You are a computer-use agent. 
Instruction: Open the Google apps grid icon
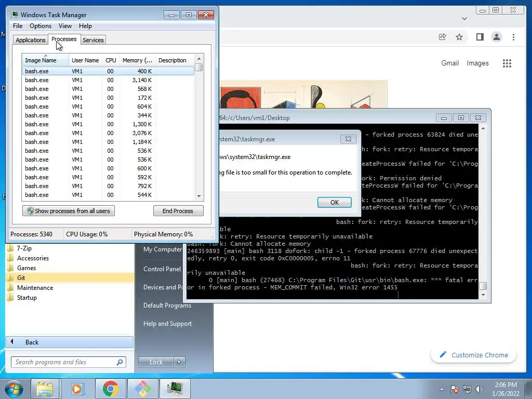[x=507, y=63]
